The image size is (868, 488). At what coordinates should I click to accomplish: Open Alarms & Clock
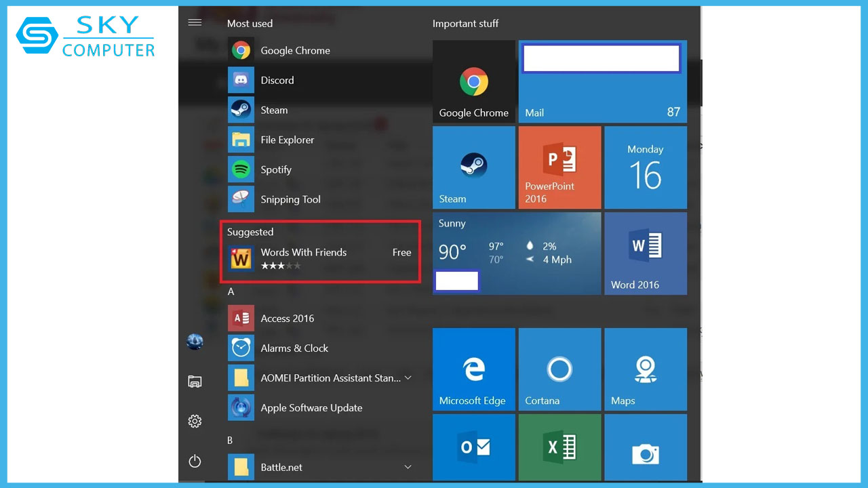click(294, 348)
